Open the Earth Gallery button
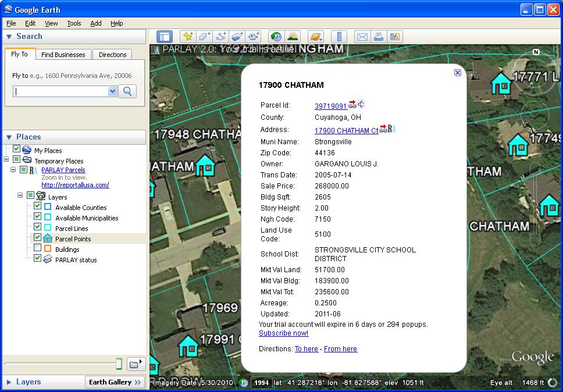Image resolution: width=563 pixels, height=392 pixels. 115,382
